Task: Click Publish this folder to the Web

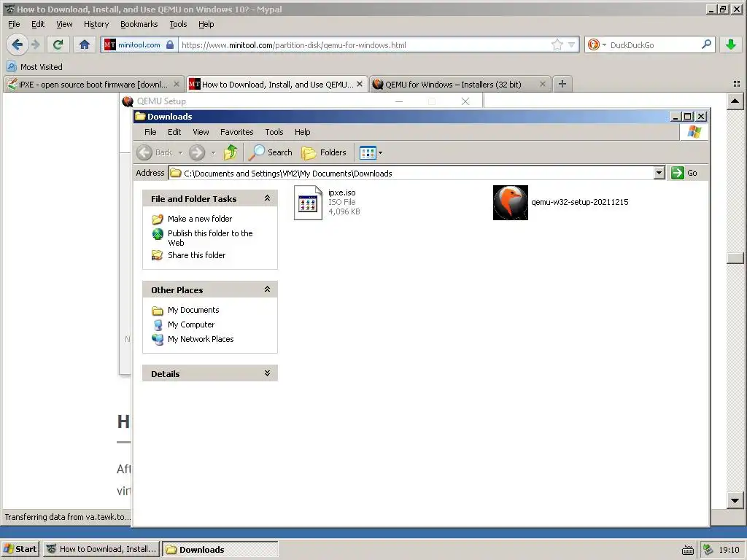Action: coord(210,238)
